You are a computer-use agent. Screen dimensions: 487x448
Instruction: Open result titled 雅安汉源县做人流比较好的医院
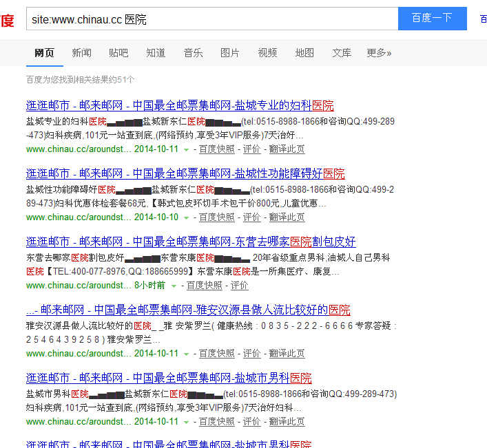pyautogui.click(x=188, y=310)
